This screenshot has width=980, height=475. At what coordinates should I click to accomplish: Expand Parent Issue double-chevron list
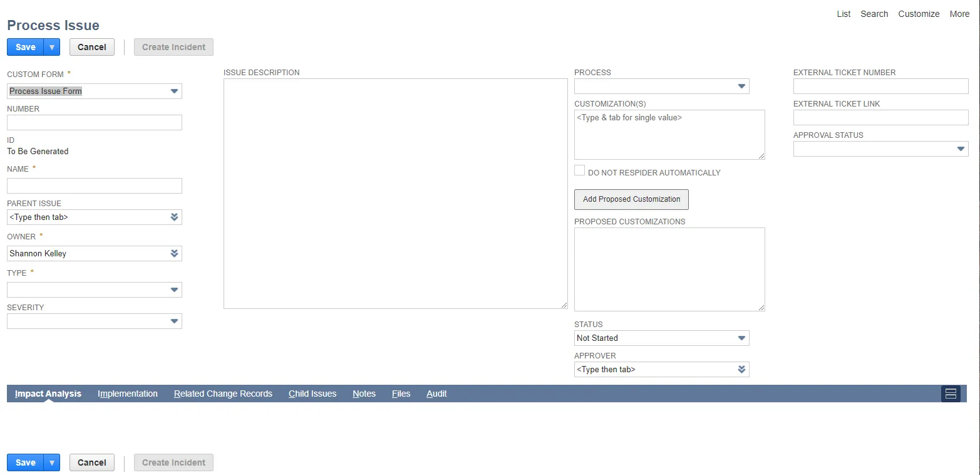(175, 217)
